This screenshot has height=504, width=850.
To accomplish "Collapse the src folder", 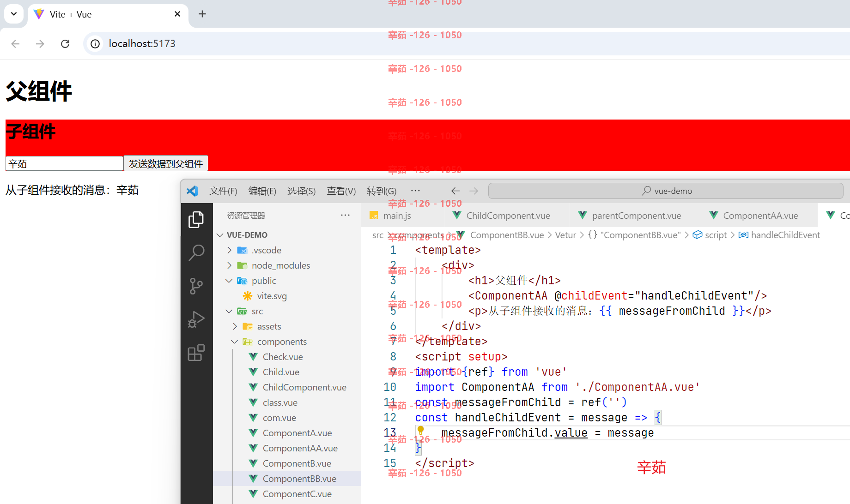I will pyautogui.click(x=229, y=311).
